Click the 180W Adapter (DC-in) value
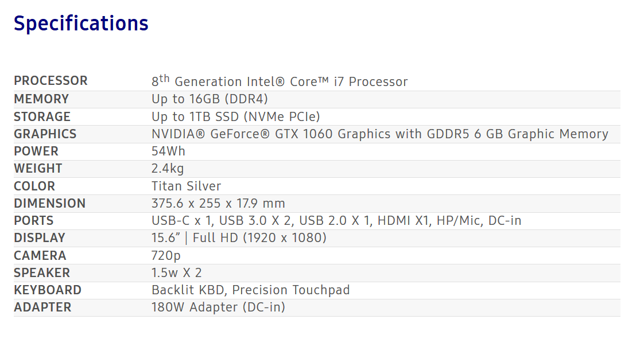The width and height of the screenshot is (644, 339). pyautogui.click(x=218, y=307)
